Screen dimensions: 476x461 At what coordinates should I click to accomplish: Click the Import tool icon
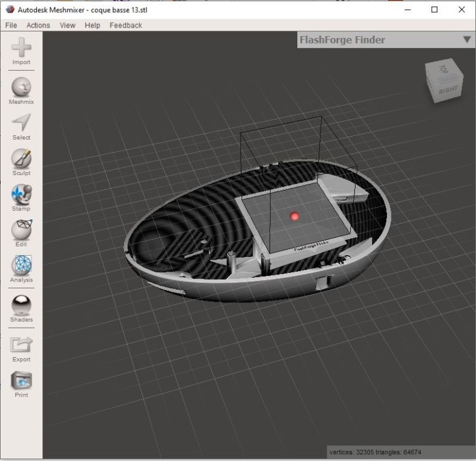21,48
